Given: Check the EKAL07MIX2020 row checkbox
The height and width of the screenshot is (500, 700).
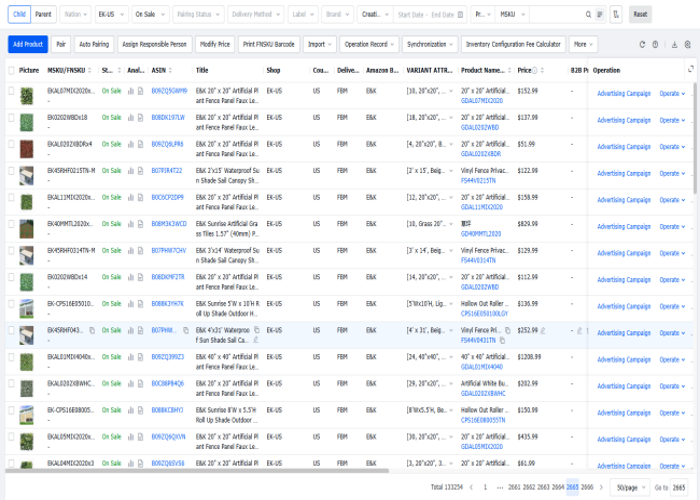Looking at the screenshot, I should (x=11, y=91).
